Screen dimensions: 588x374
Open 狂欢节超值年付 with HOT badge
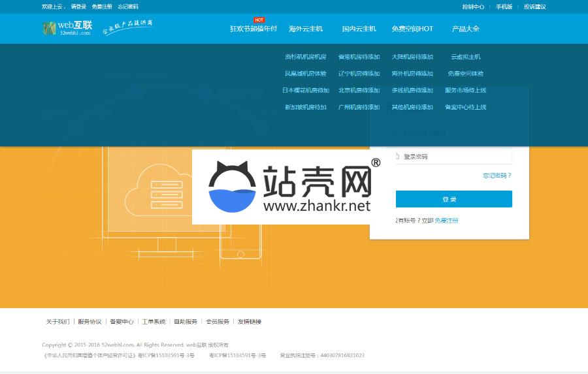tap(253, 29)
